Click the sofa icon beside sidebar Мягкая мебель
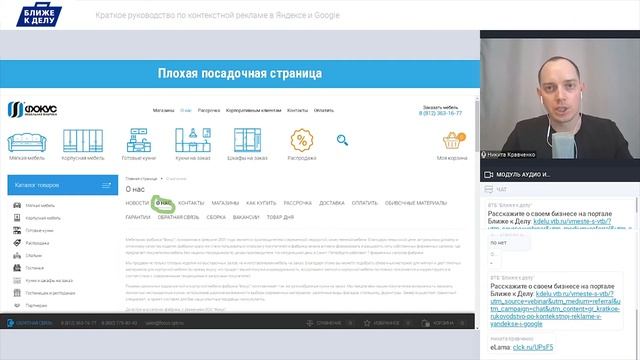Image resolution: width=640 pixels, height=360 pixels. coord(17,205)
